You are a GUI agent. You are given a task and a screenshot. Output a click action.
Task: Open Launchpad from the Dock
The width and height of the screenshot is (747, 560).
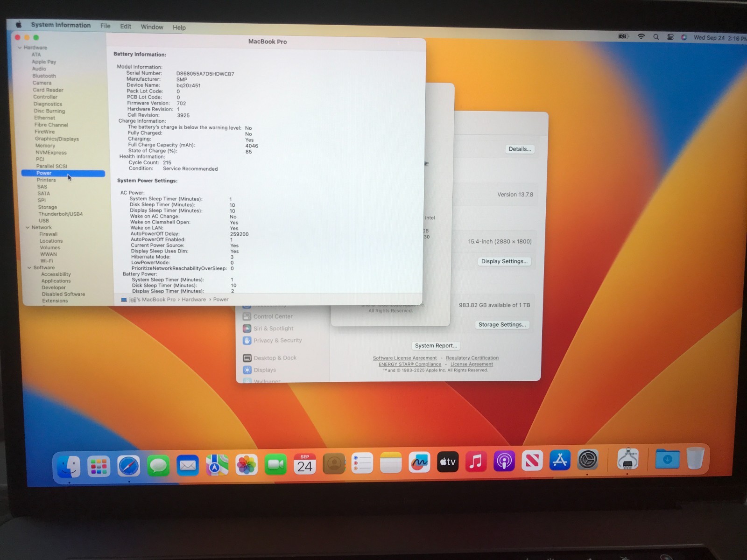[99, 466]
